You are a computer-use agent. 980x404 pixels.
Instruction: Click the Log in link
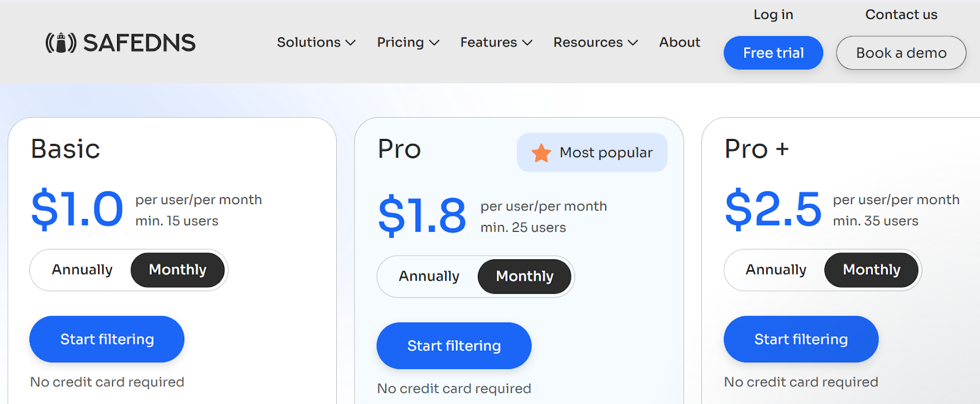click(x=773, y=15)
